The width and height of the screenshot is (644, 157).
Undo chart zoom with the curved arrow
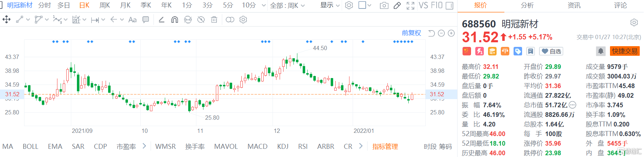click(431, 33)
